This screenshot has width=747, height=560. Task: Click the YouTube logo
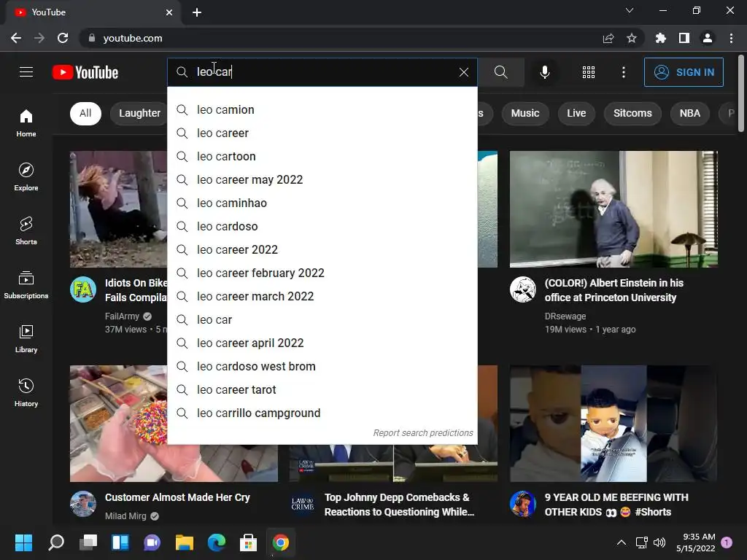85,72
